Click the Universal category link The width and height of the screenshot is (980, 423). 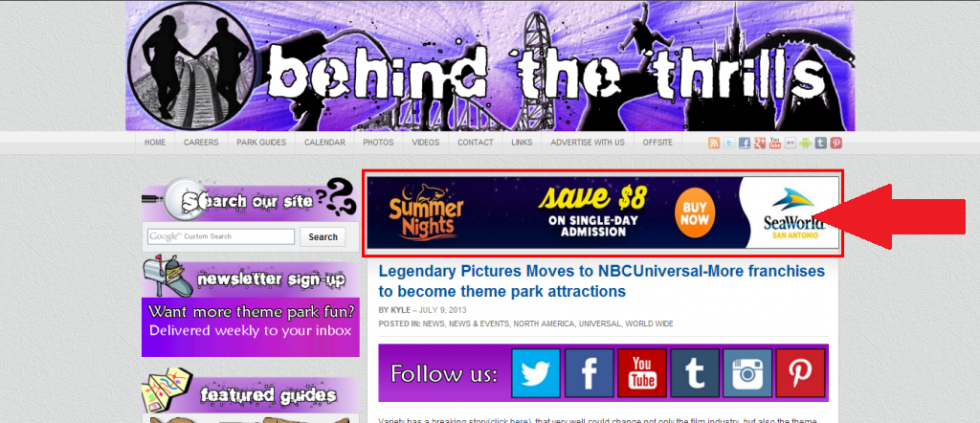click(x=600, y=323)
